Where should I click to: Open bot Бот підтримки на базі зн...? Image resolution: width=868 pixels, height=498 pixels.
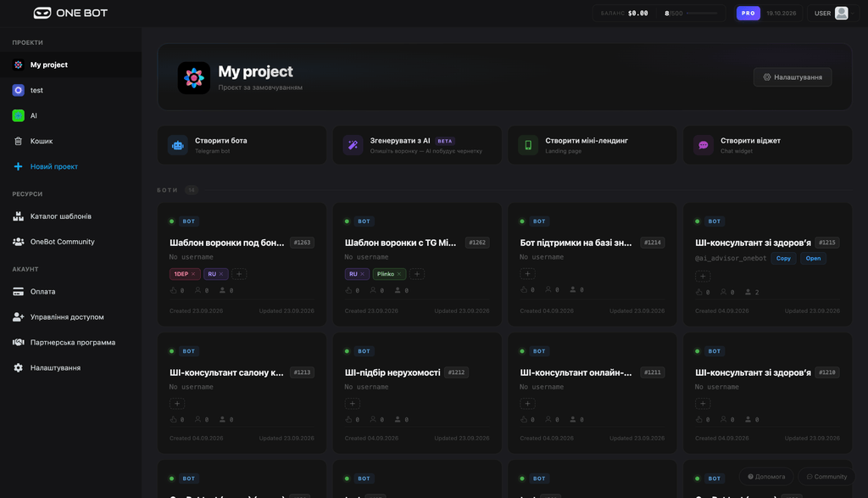coord(576,243)
